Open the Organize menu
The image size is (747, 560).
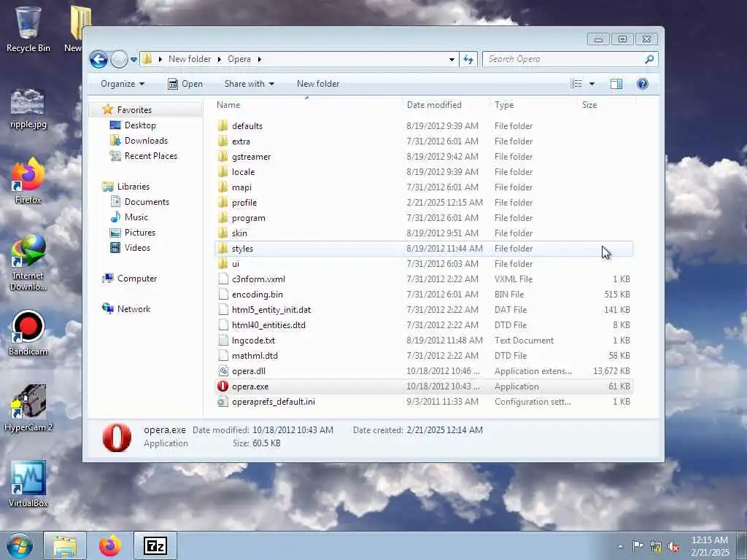[123, 84]
